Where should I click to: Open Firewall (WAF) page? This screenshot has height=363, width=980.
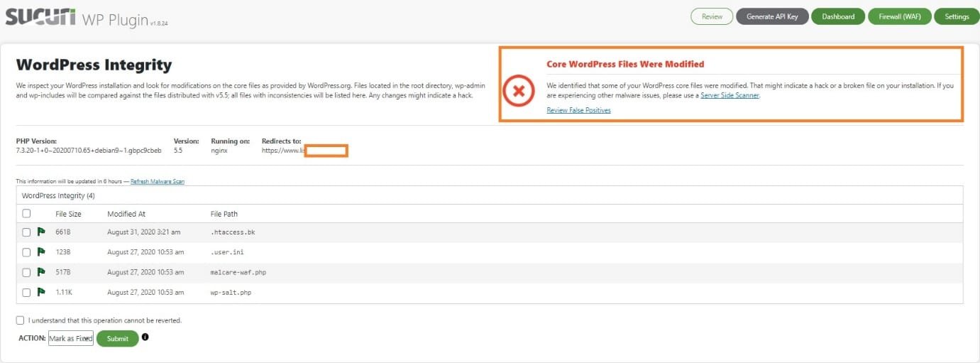[x=900, y=16]
